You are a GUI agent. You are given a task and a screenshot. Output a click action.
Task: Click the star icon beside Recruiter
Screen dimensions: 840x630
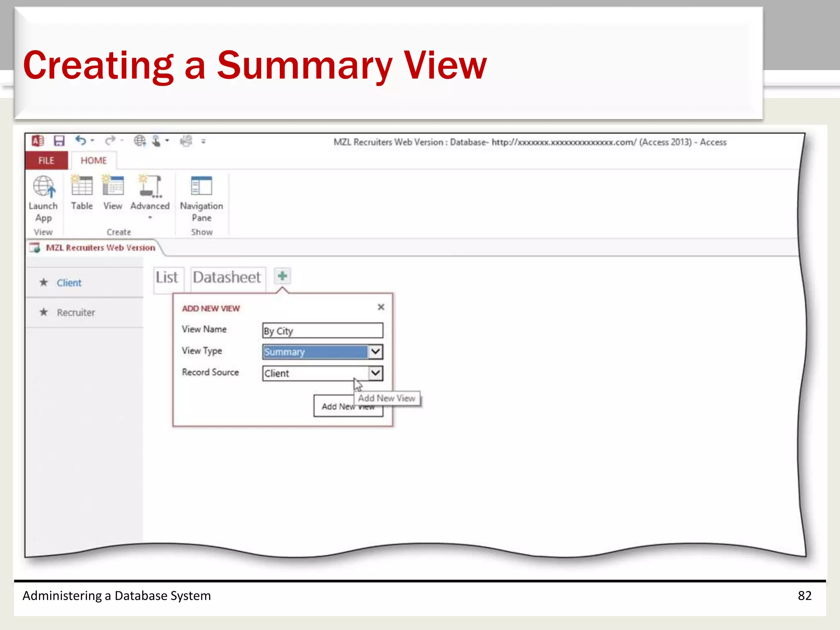coord(44,312)
